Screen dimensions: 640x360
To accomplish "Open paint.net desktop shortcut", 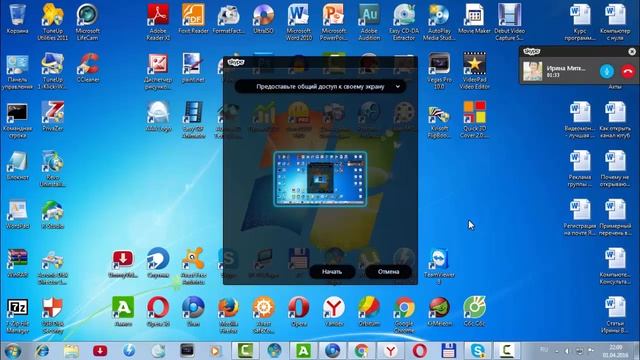I will pyautogui.click(x=193, y=68).
